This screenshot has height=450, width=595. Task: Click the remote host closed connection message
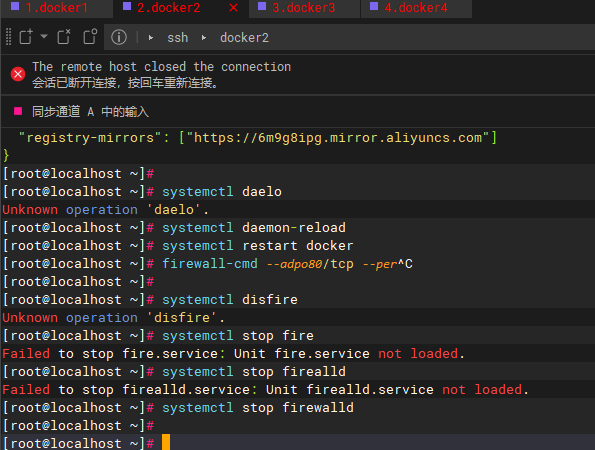pyautogui.click(x=162, y=67)
